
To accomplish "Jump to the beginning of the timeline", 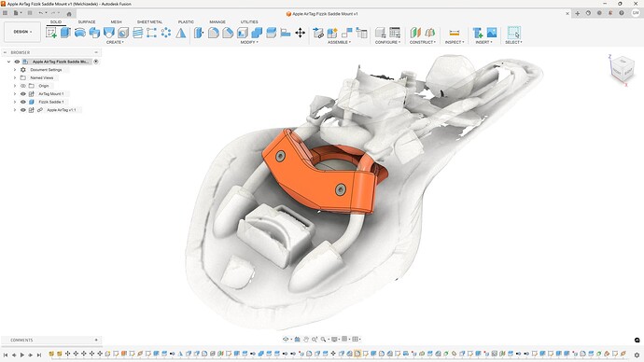I will [6, 355].
